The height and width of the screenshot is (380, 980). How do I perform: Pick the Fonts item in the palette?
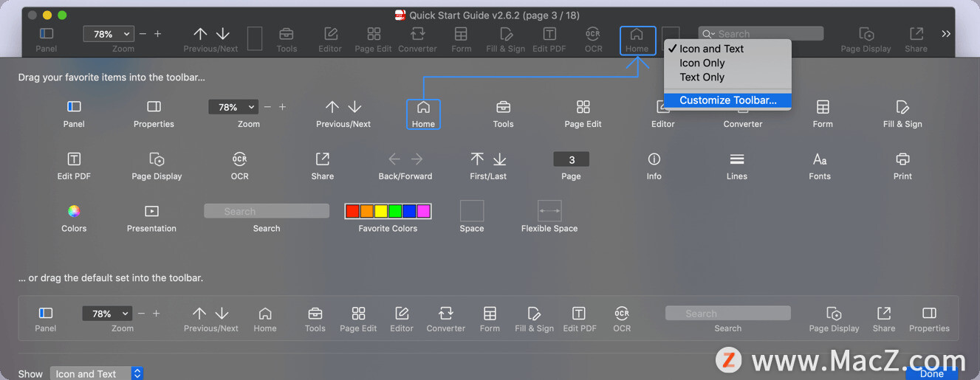(x=820, y=166)
